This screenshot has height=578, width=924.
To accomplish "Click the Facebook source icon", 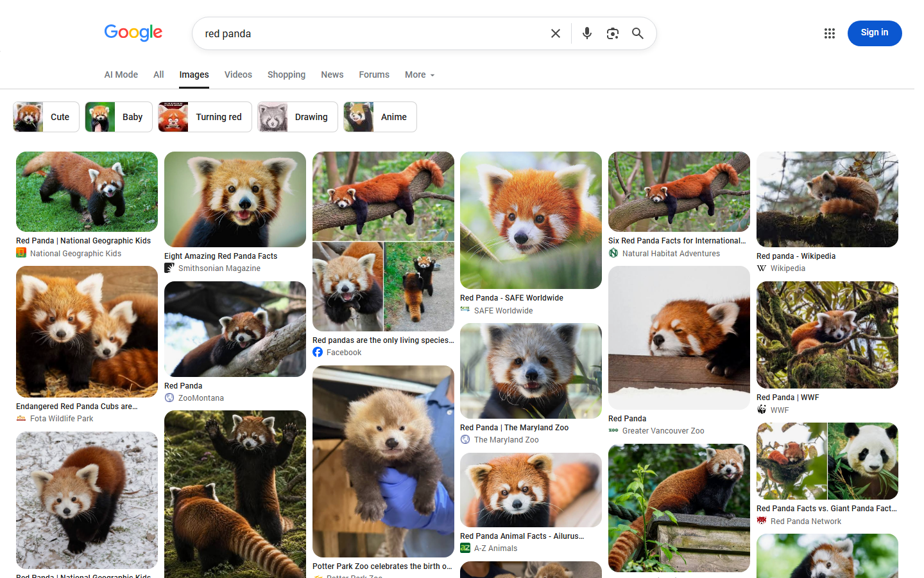I will (x=318, y=352).
